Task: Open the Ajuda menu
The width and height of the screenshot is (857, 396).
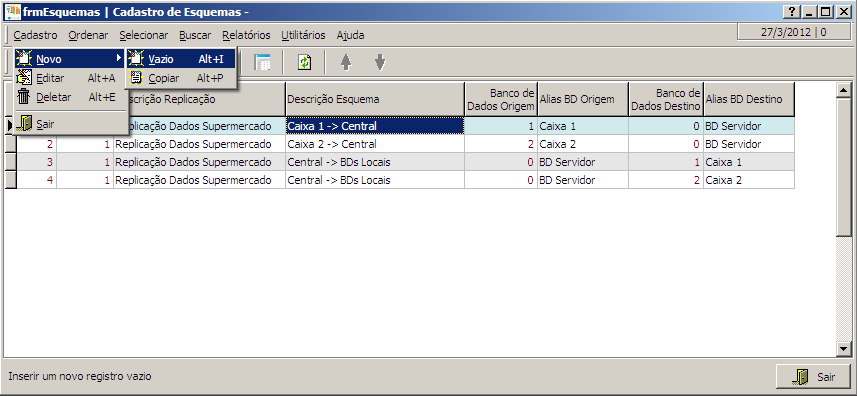Action: tap(350, 35)
